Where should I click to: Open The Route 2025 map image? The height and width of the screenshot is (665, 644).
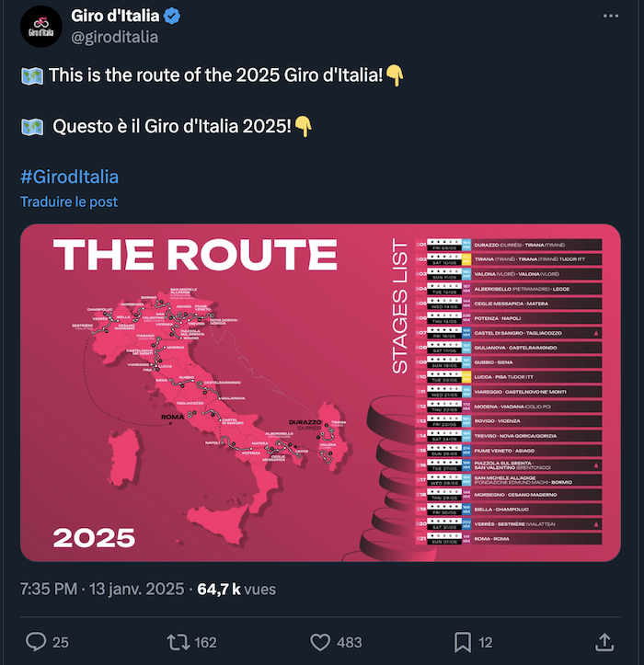click(x=320, y=393)
